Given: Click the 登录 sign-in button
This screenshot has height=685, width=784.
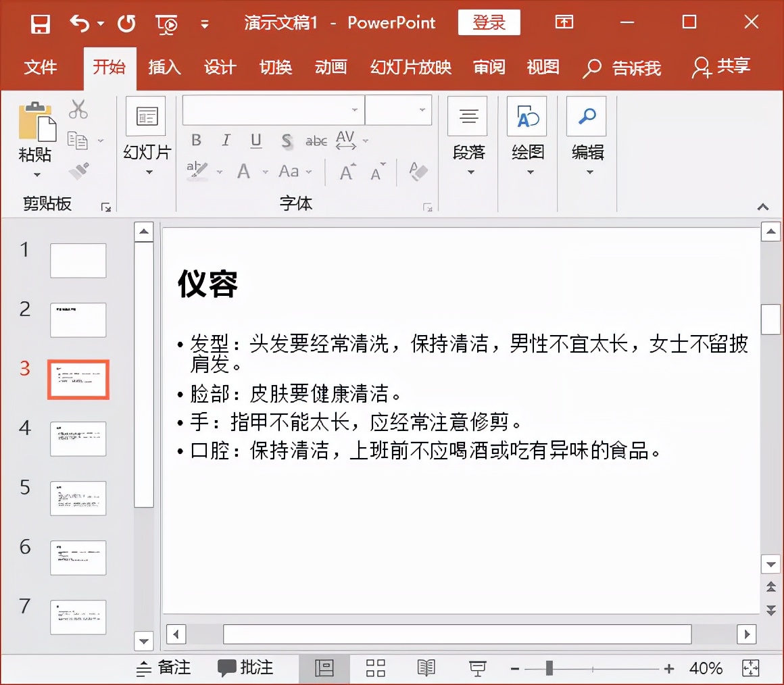Looking at the screenshot, I should (x=489, y=22).
